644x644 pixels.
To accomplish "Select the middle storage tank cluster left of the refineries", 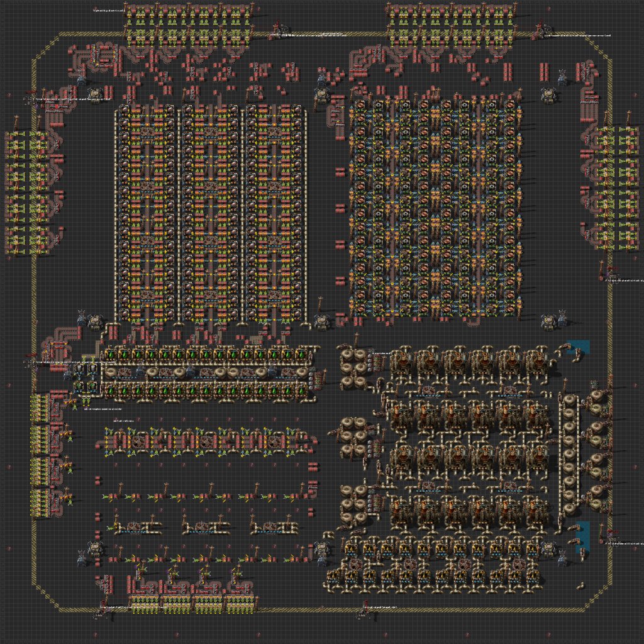I will coord(353,436).
